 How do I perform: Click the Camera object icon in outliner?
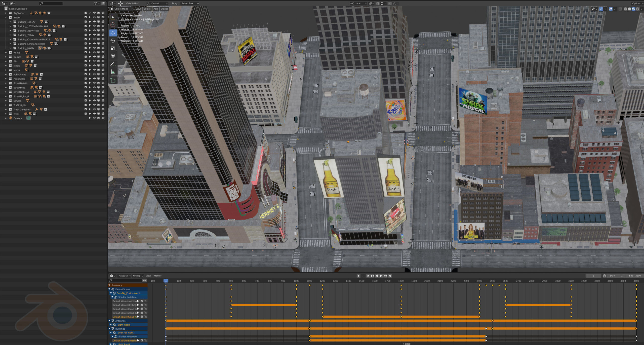coord(11,118)
